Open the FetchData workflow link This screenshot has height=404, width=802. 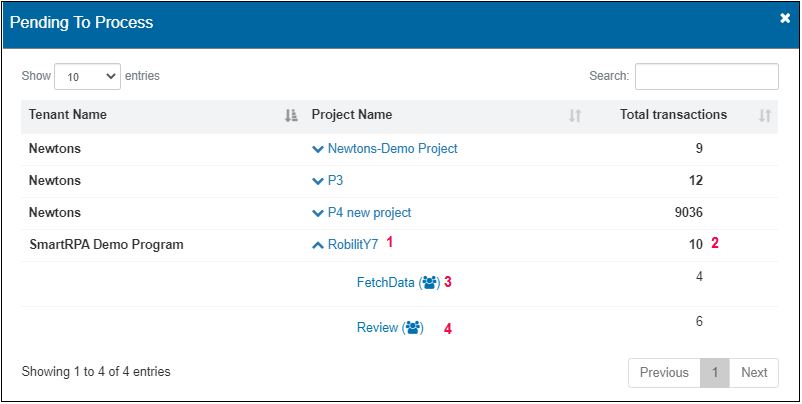385,283
